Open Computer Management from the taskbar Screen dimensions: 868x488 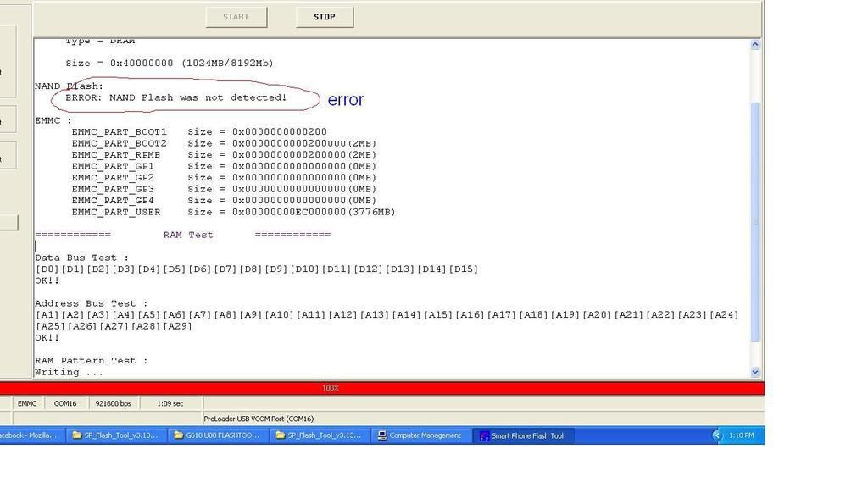[420, 435]
